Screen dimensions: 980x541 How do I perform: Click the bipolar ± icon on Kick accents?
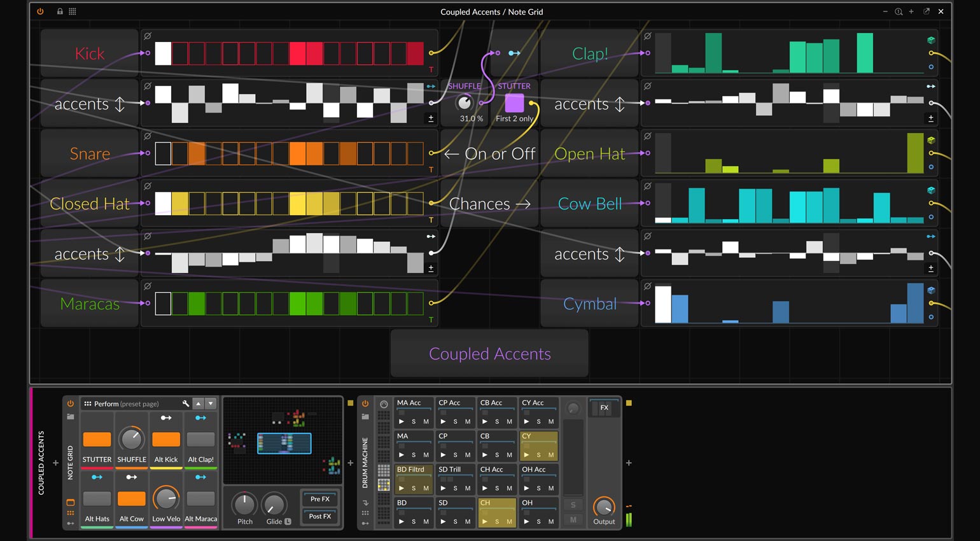click(431, 118)
